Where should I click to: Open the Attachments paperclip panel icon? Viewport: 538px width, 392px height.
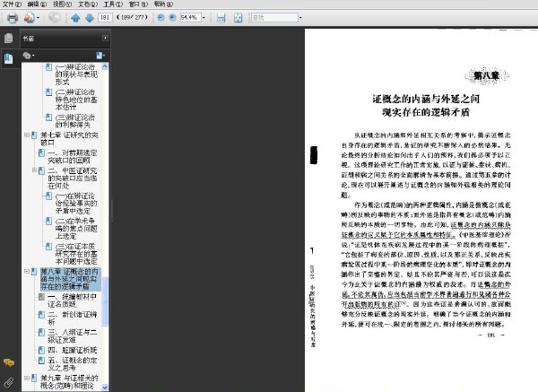point(9,382)
